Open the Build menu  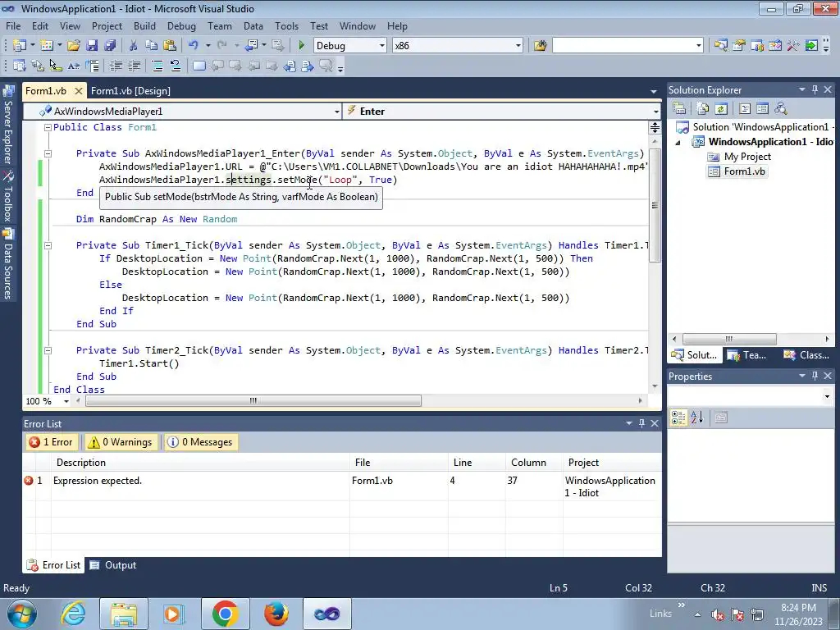point(144,25)
